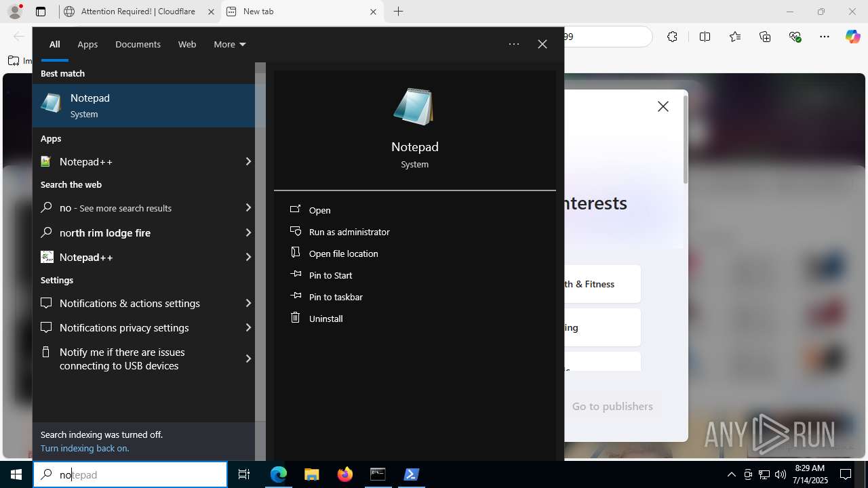This screenshot has width=868, height=488.
Task: Click the interests dialog vertical scrollbar
Action: (686, 139)
